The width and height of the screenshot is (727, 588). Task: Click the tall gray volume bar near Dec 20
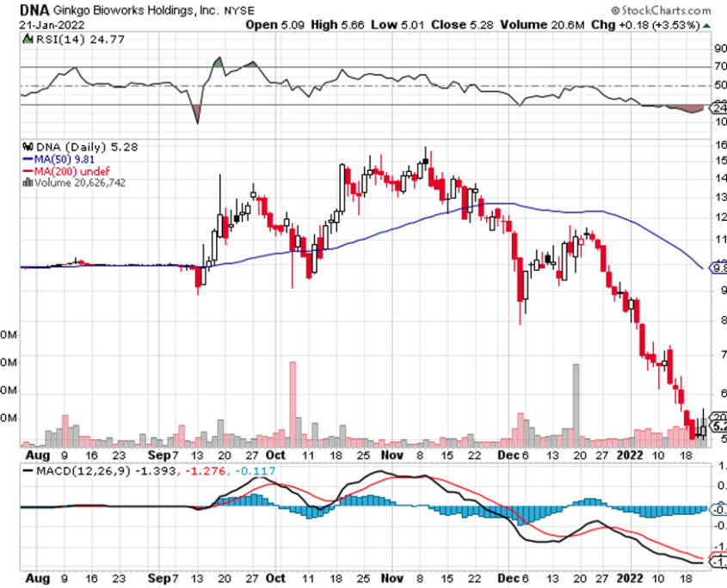pos(576,406)
